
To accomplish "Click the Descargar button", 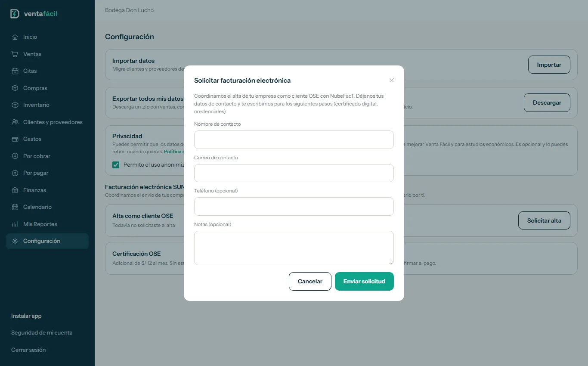I will [547, 103].
